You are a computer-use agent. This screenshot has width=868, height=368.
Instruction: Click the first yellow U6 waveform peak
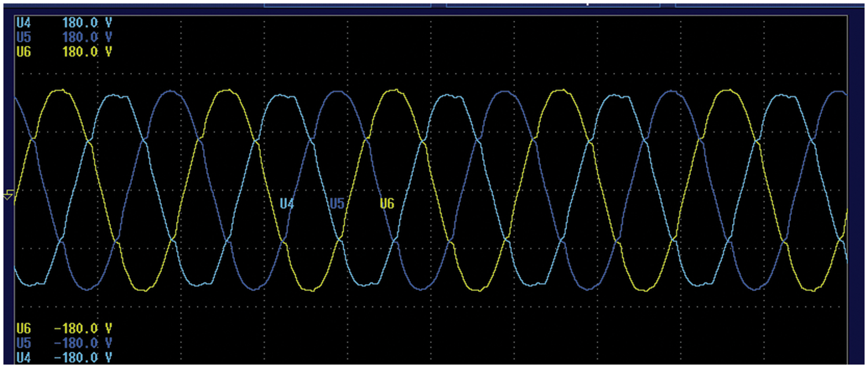[60, 91]
